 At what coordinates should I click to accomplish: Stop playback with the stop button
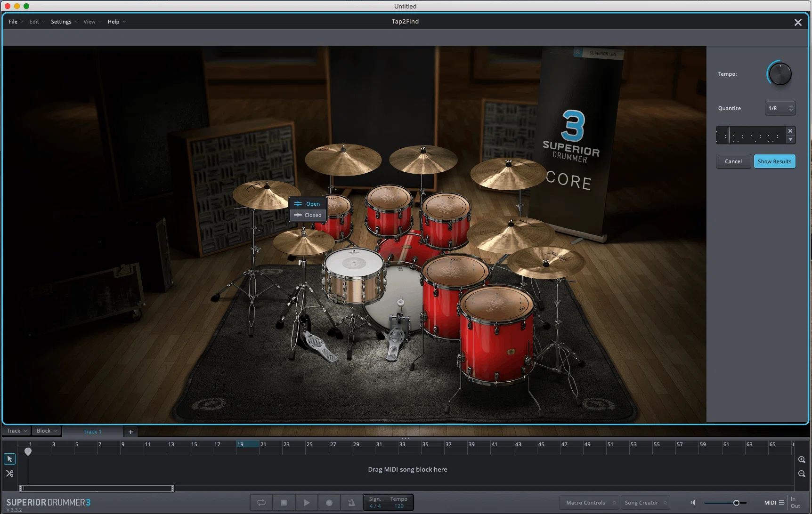pos(284,502)
